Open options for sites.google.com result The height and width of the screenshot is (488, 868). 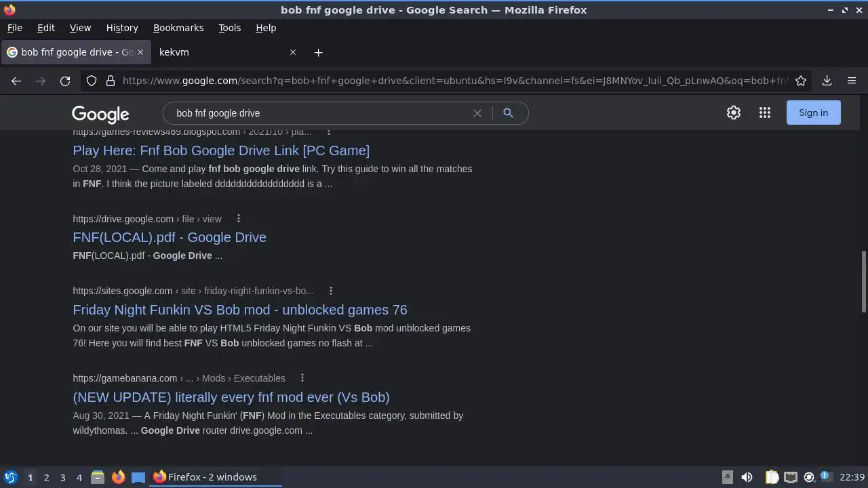coord(331,291)
